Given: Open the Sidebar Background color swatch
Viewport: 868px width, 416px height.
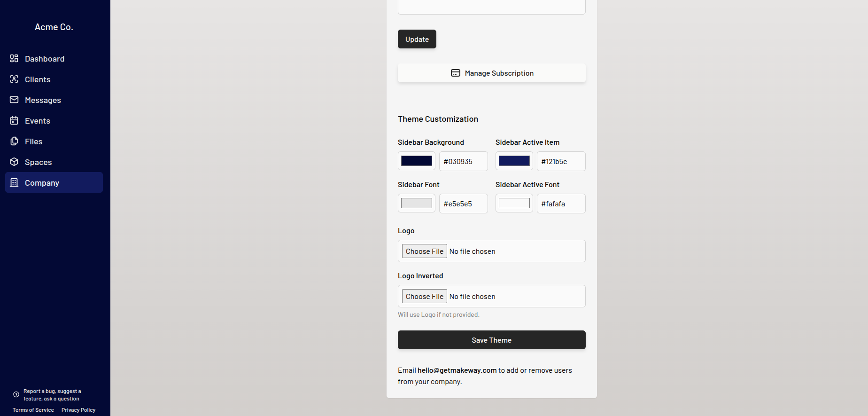Looking at the screenshot, I should pos(417,161).
